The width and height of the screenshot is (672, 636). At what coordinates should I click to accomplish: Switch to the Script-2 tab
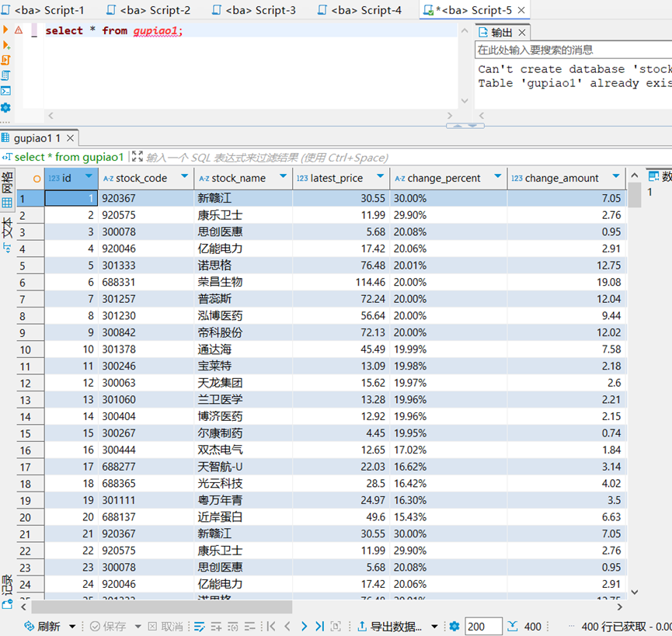point(148,10)
